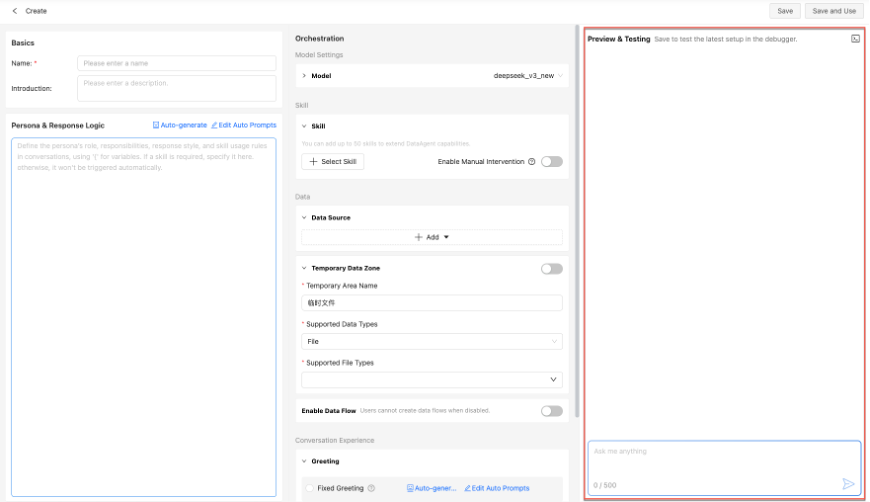Viewport: 870px width, 502px height.
Task: Click the Save button
Action: [785, 11]
